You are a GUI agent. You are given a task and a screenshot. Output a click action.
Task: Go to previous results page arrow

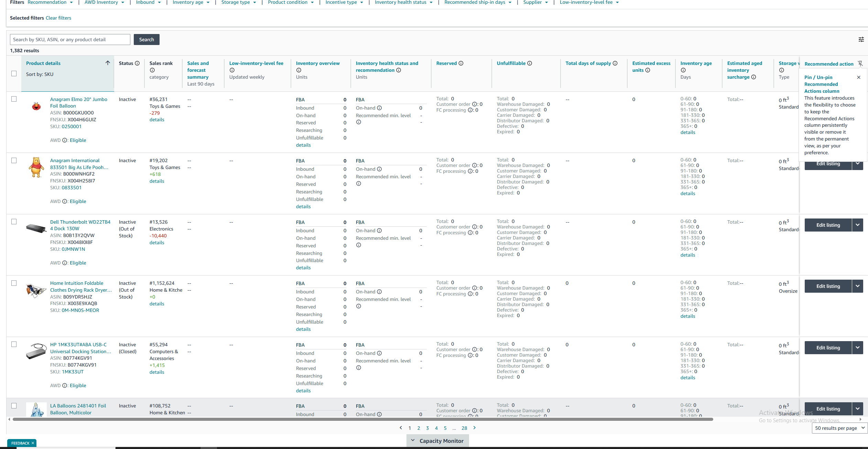401,428
